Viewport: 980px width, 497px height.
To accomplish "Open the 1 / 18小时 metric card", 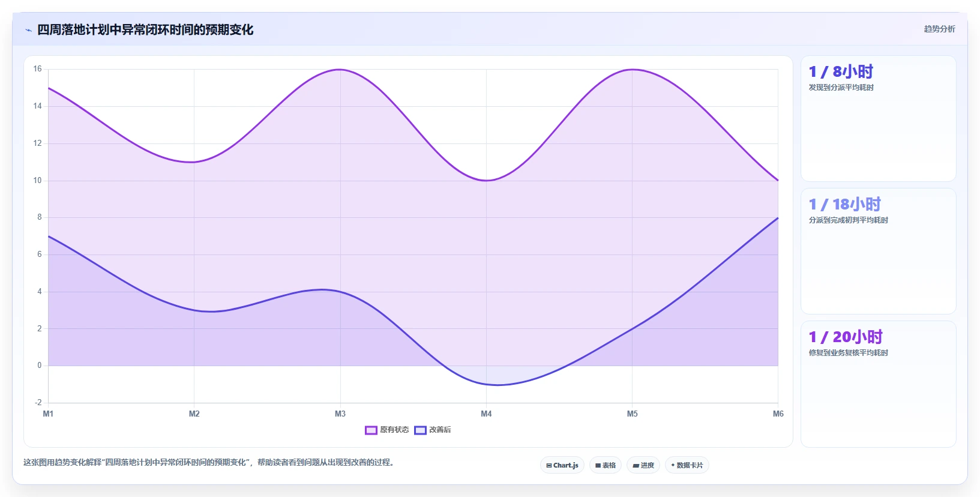I will point(879,252).
